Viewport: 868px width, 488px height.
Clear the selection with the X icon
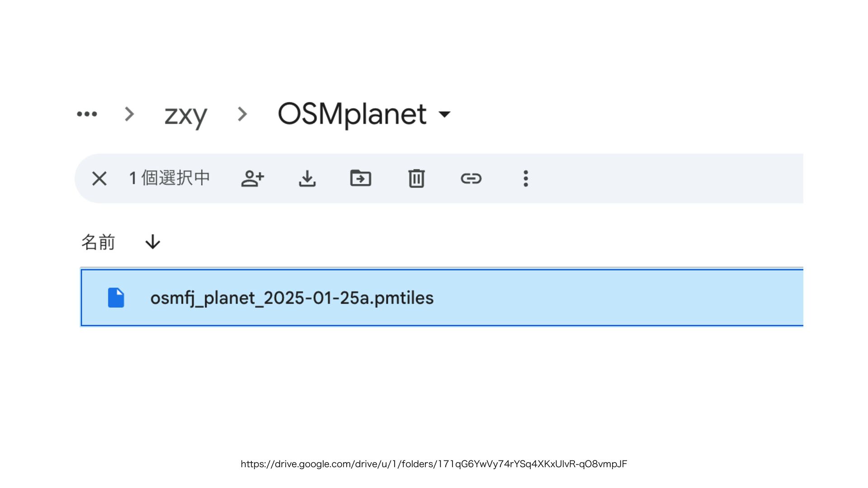pyautogui.click(x=99, y=178)
